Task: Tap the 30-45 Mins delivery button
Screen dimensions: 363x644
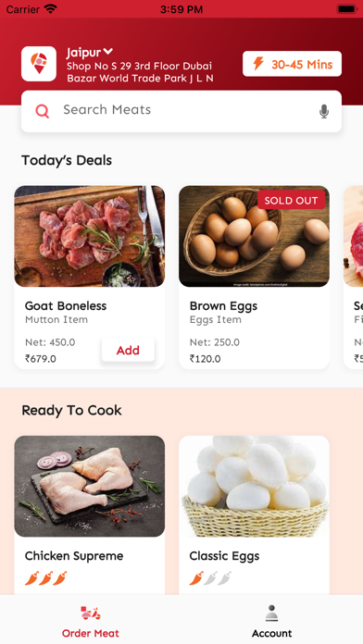Action: (x=292, y=64)
